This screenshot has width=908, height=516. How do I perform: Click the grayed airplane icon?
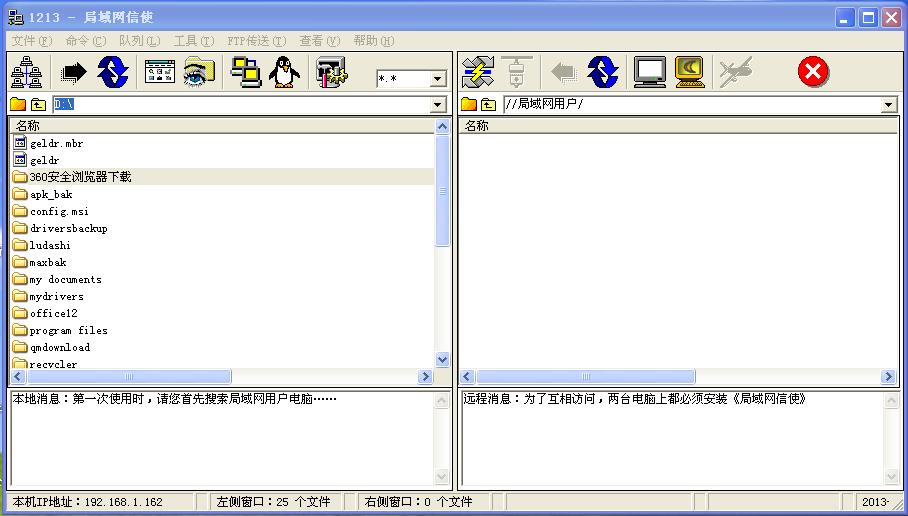735,72
